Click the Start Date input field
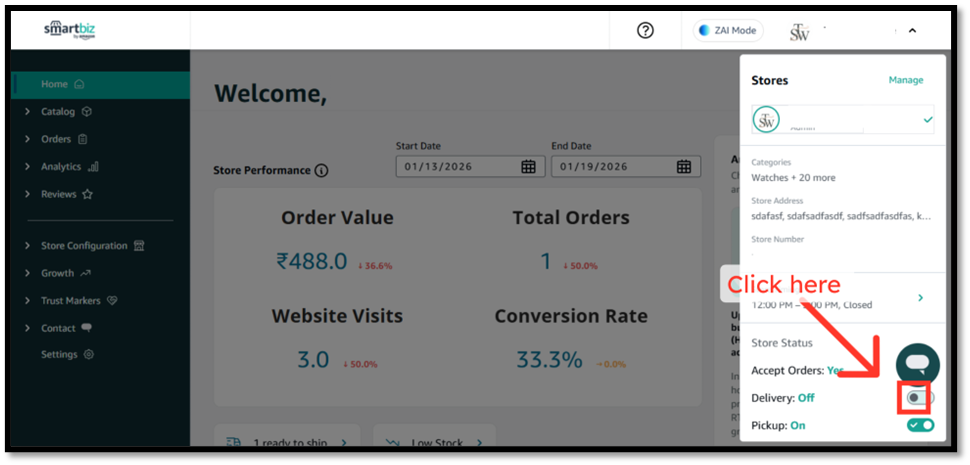The height and width of the screenshot is (465, 970). click(x=455, y=166)
